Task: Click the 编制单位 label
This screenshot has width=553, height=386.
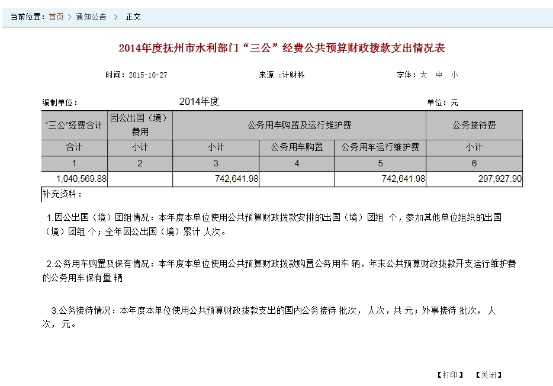Action: tap(60, 103)
